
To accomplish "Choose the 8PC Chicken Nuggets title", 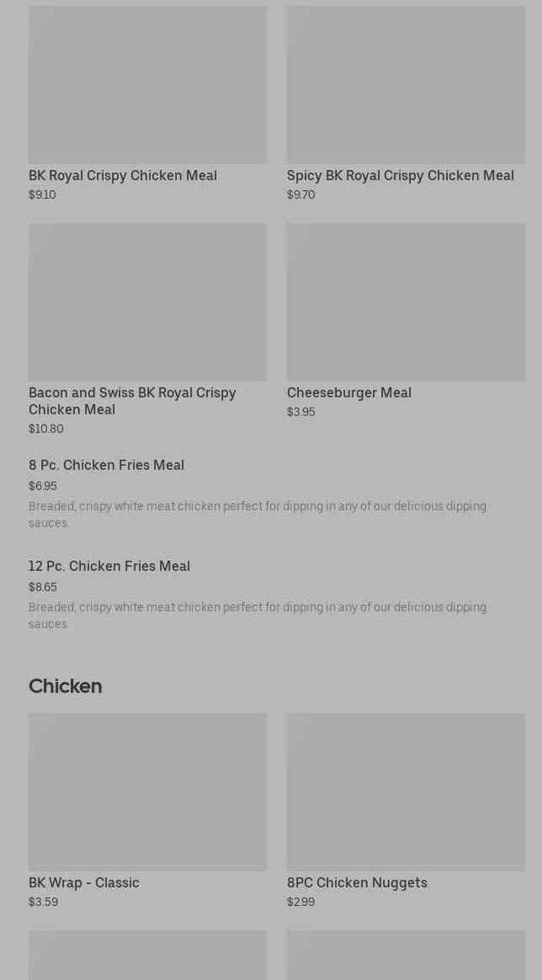I will point(357,882).
